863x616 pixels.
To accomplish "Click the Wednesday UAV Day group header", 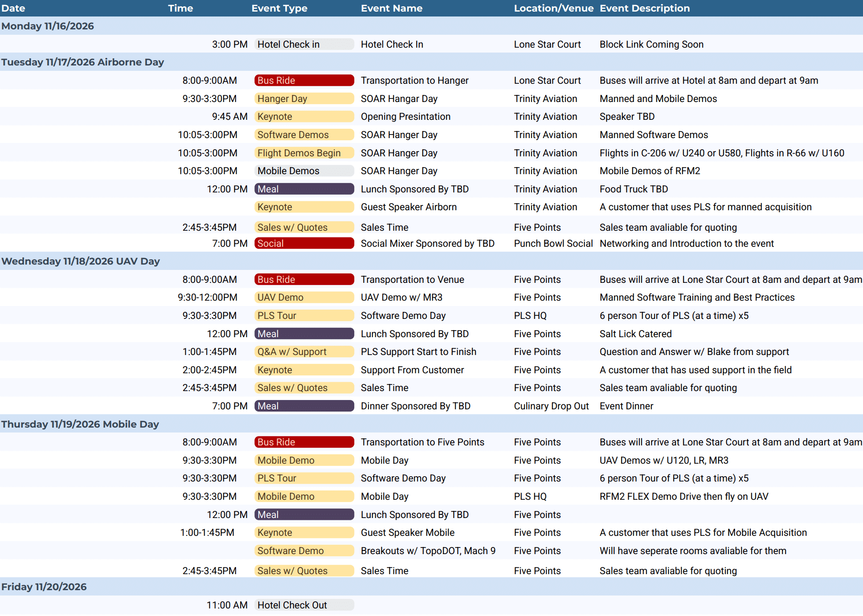I will coord(431,261).
